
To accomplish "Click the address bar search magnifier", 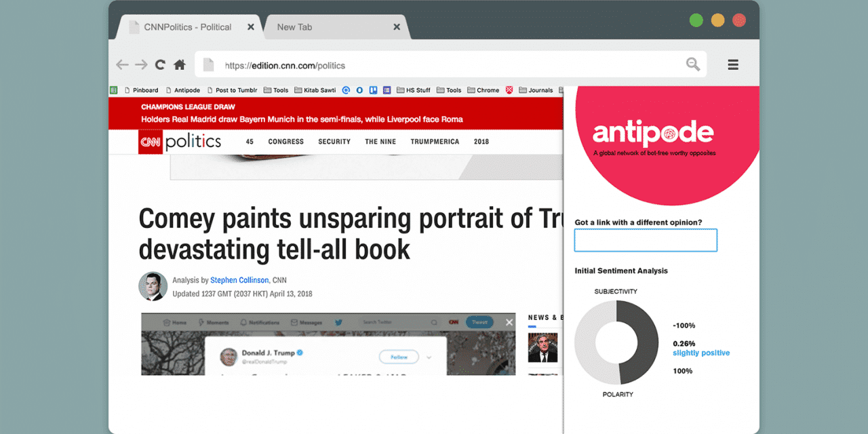I will [692, 64].
